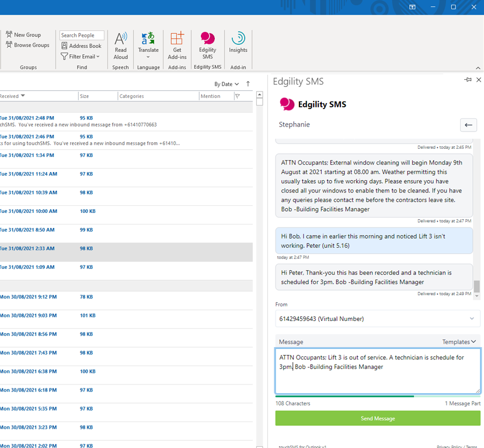Open the From virtual number dropdown
Image resolution: width=484 pixels, height=448 pixels.
378,318
